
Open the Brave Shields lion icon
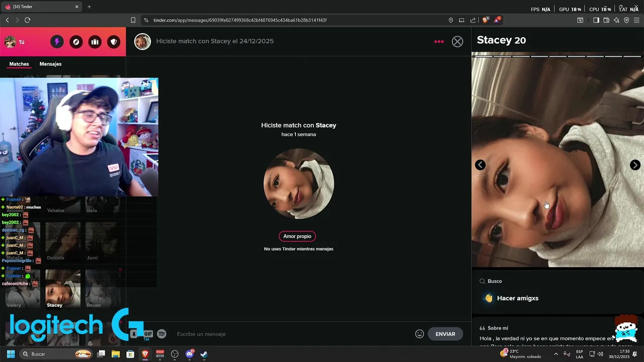[485, 20]
